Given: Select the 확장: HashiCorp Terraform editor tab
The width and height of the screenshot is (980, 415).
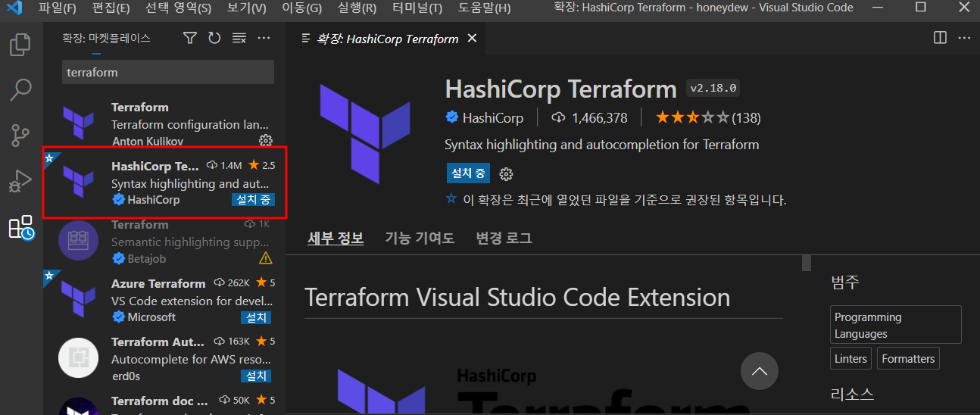Looking at the screenshot, I should pyautogui.click(x=386, y=38).
